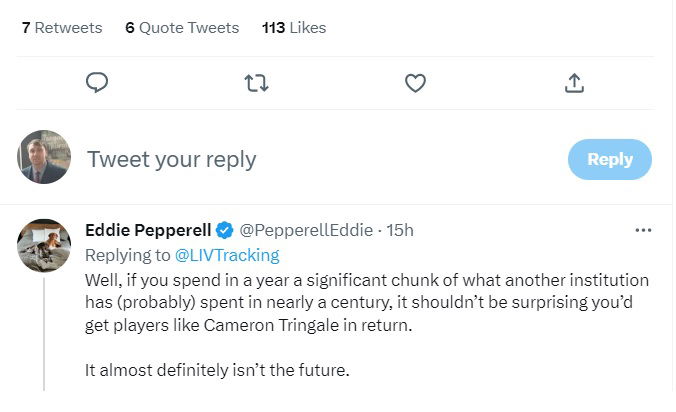This screenshot has height=412, width=676.
Task: Open the 6 Quote Tweets list
Action: click(x=182, y=28)
